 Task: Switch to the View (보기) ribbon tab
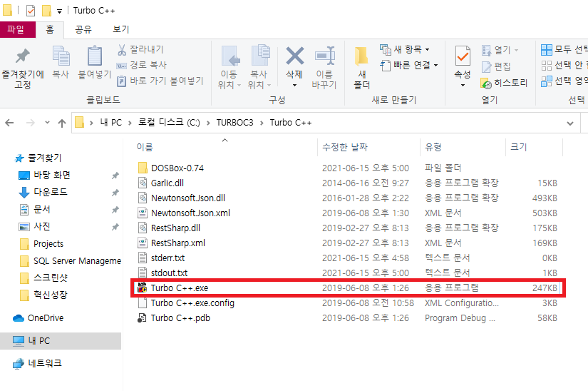[120, 29]
